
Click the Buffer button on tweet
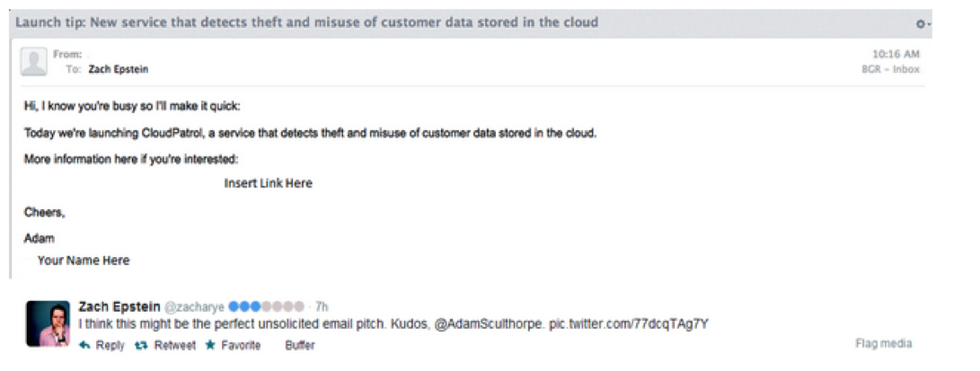pos(300,345)
